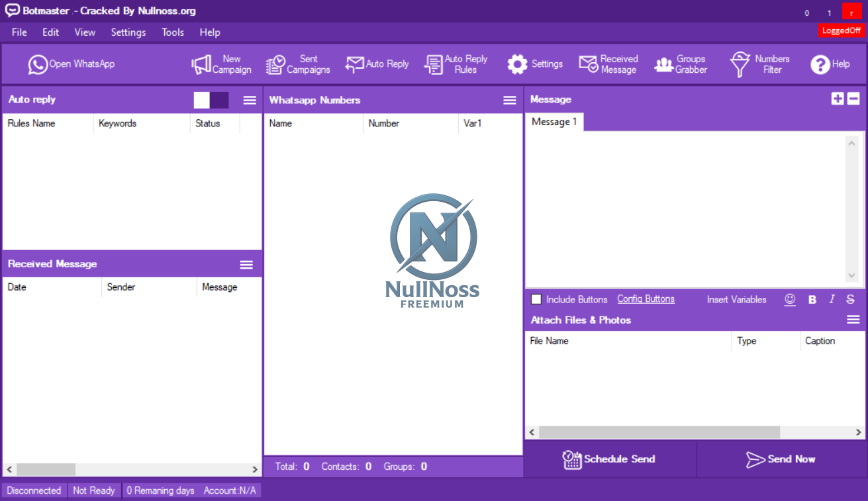868x501 pixels.
Task: Click the Send Now button
Action: pyautogui.click(x=781, y=459)
